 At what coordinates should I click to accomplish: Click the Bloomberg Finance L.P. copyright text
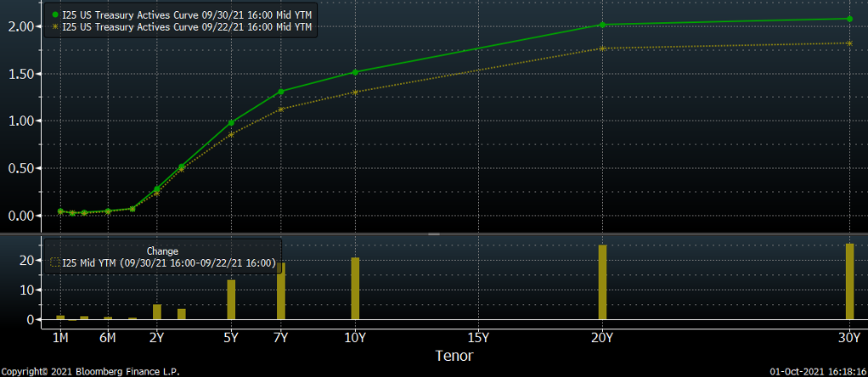[90, 372]
